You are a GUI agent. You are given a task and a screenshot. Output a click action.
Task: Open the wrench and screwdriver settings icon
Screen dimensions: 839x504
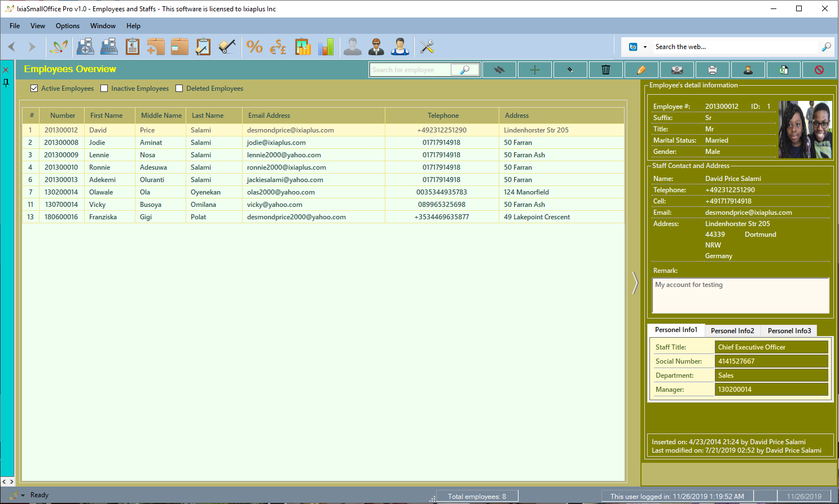tap(427, 47)
